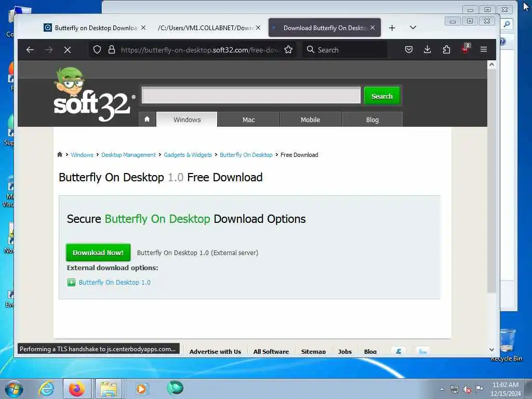The width and height of the screenshot is (532, 399).
Task: Open the muted volume tray icon
Action: pos(467,390)
